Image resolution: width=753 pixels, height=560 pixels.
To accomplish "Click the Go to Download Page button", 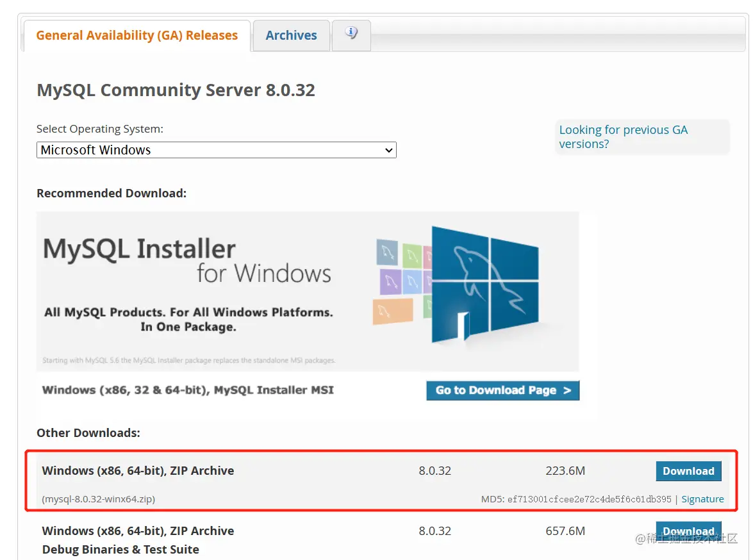I will (503, 390).
